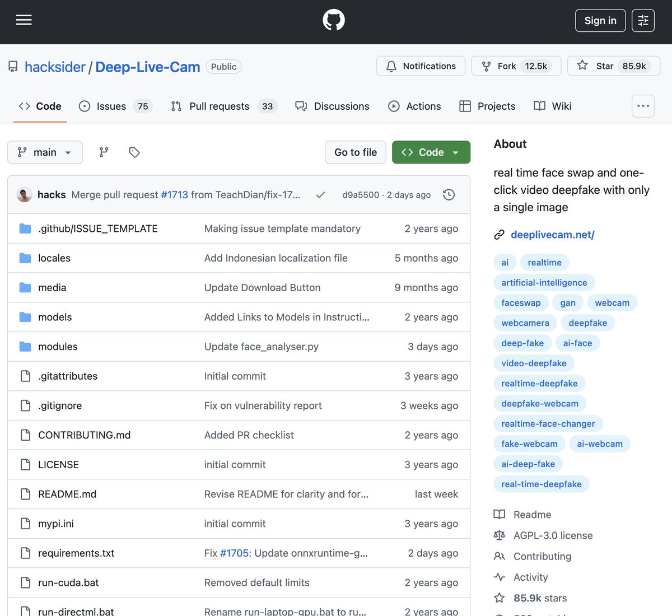Click the Contributing people icon
The image size is (672, 616).
pos(499,556)
